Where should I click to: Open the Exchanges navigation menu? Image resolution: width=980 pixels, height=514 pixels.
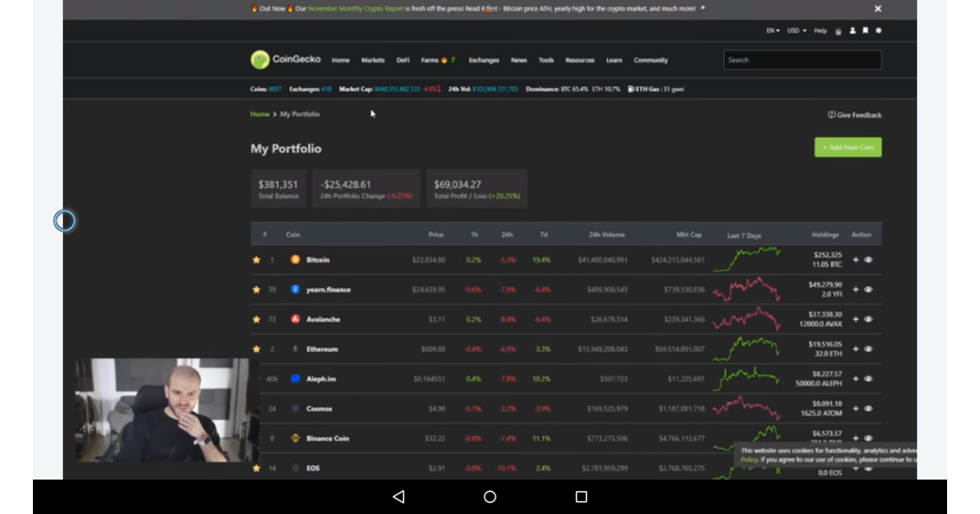coord(484,60)
